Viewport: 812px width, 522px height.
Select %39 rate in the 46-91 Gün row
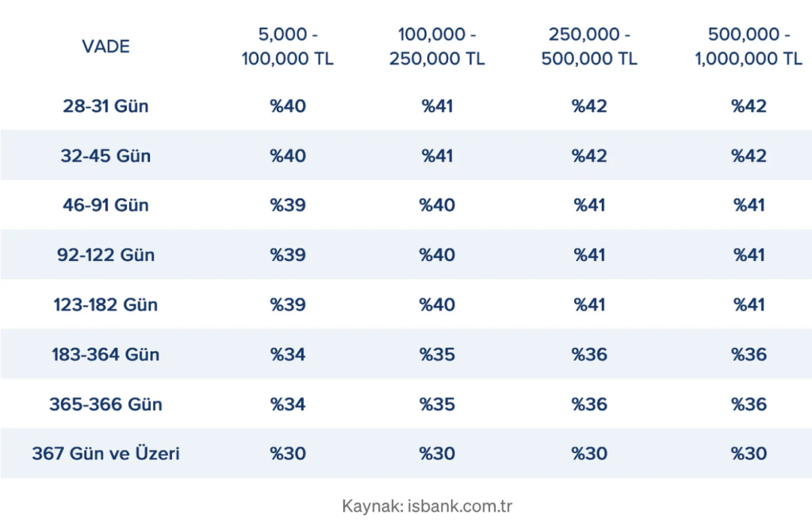tap(288, 205)
